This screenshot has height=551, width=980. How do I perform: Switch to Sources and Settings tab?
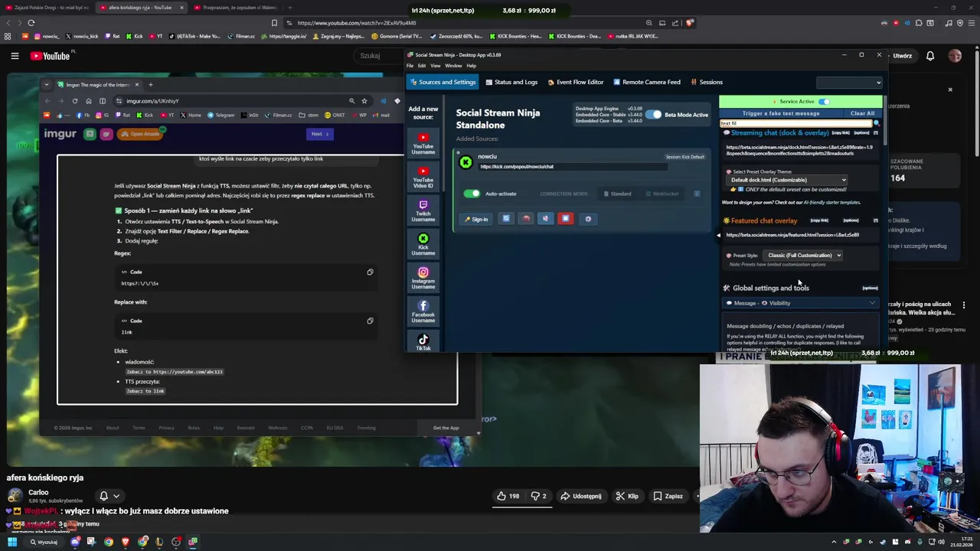click(x=443, y=82)
